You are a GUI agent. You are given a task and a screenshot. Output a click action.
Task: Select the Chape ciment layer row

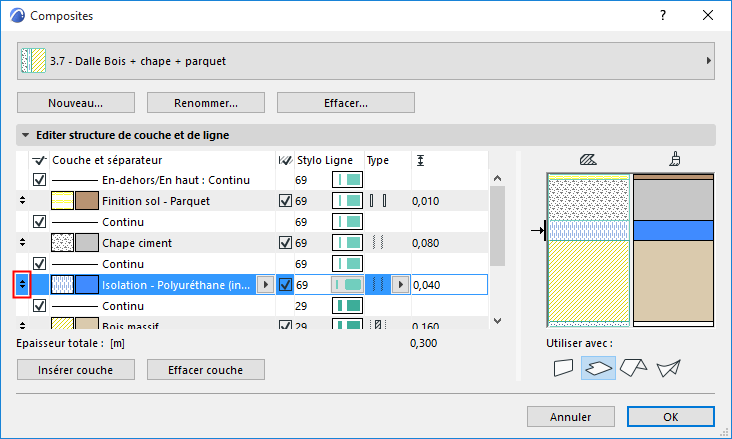252,243
